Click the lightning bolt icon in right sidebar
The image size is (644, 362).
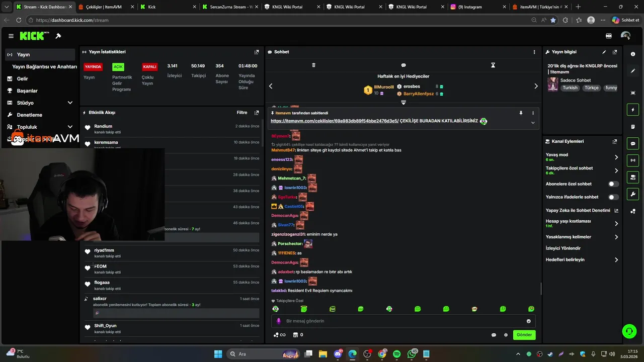633,110
